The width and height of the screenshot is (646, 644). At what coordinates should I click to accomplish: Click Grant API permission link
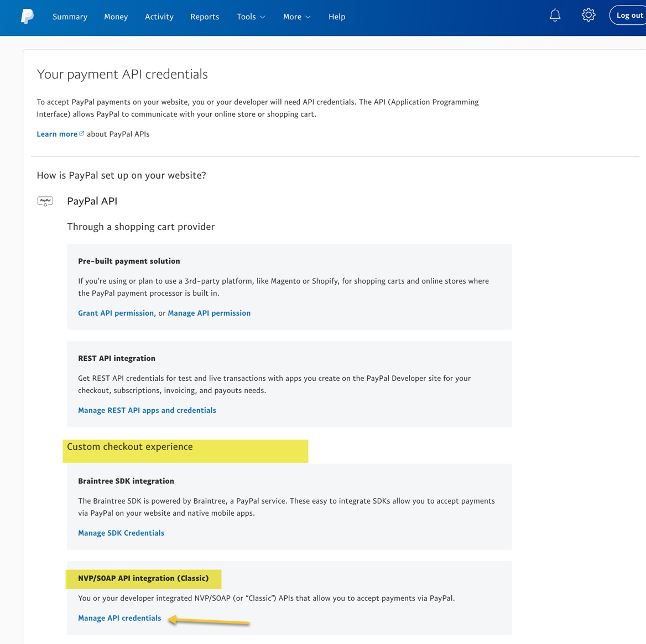pyautogui.click(x=116, y=313)
